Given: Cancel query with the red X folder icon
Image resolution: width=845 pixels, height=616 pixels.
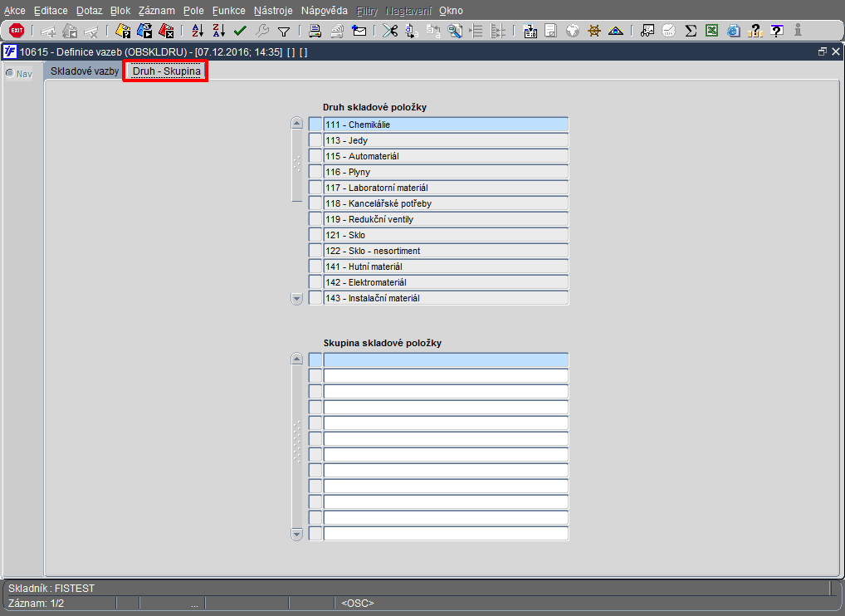Looking at the screenshot, I should click(166, 31).
